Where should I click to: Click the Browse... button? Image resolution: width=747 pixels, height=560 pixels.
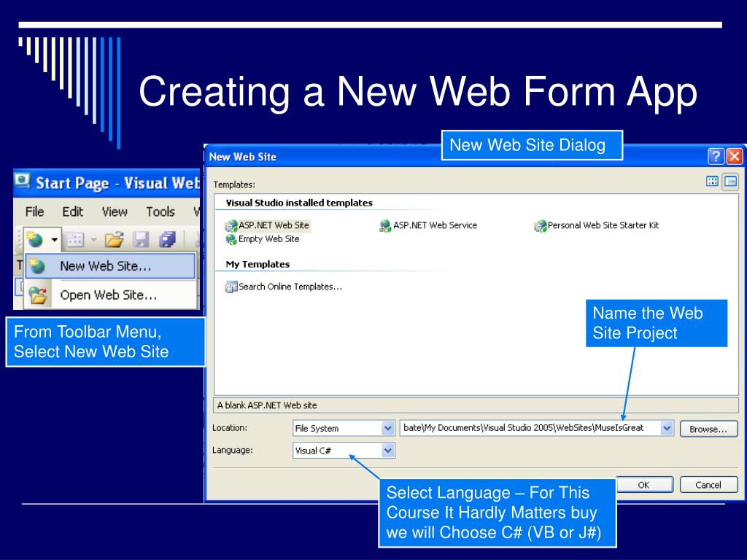coord(708,429)
